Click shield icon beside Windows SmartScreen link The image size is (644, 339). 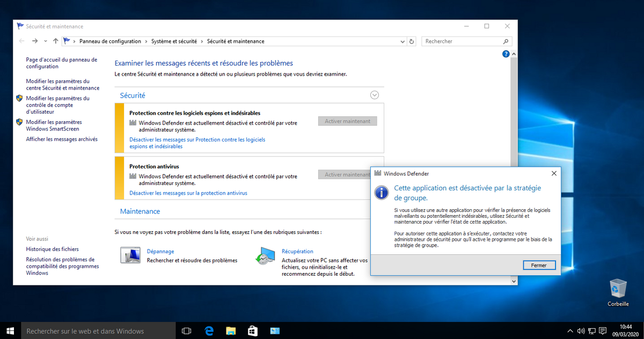click(19, 122)
